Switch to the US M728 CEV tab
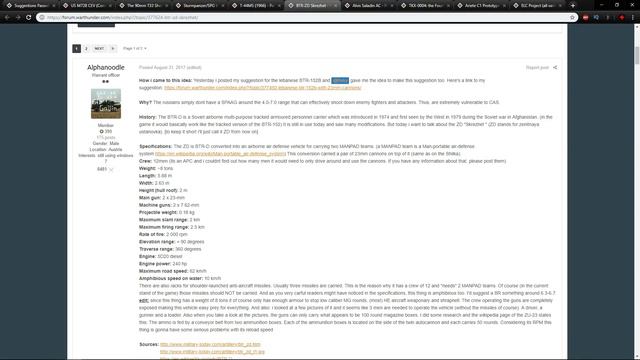Screen dimensions: 640x360 point(87,6)
